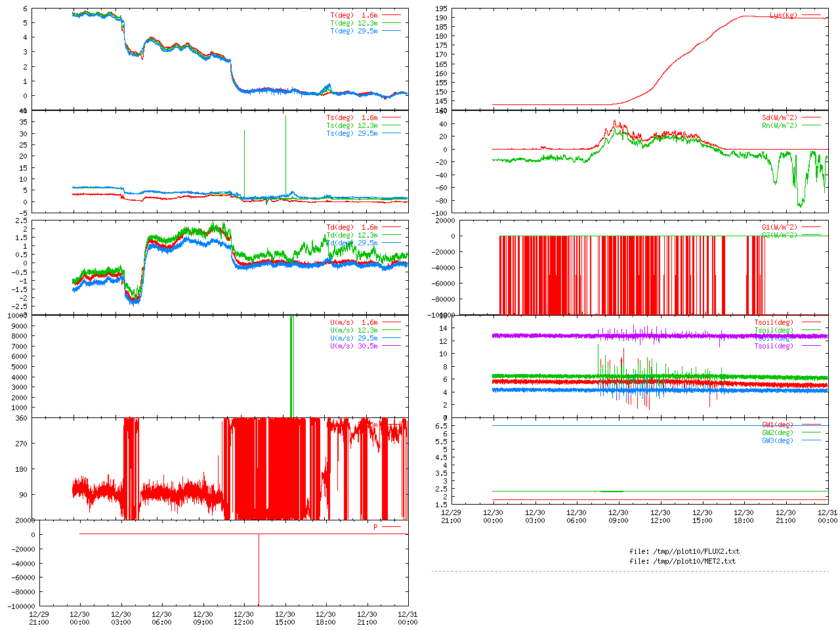Click the "T(deg) 29.5m" legend label
This screenshot has width=840, height=630.
[354, 31]
